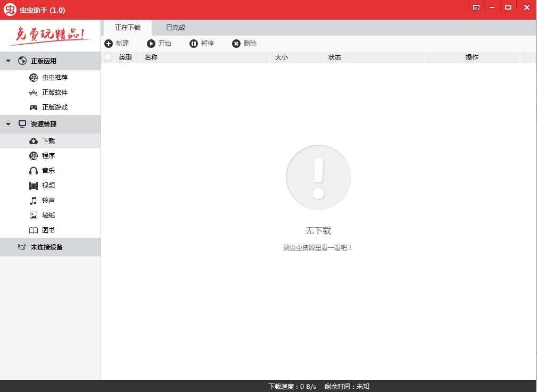Click 下载速度 status bar entry
Viewport: 537px width, 392px height.
(x=292, y=387)
